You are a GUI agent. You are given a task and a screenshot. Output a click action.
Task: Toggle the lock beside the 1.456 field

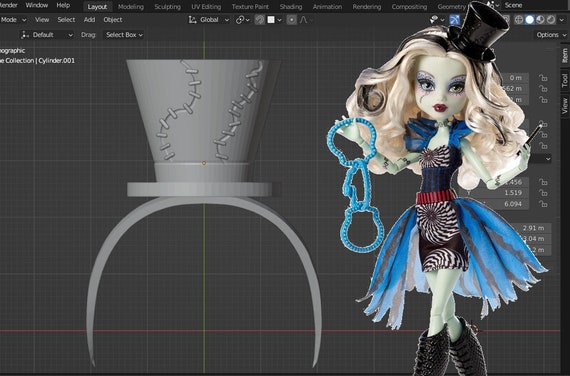point(543,182)
